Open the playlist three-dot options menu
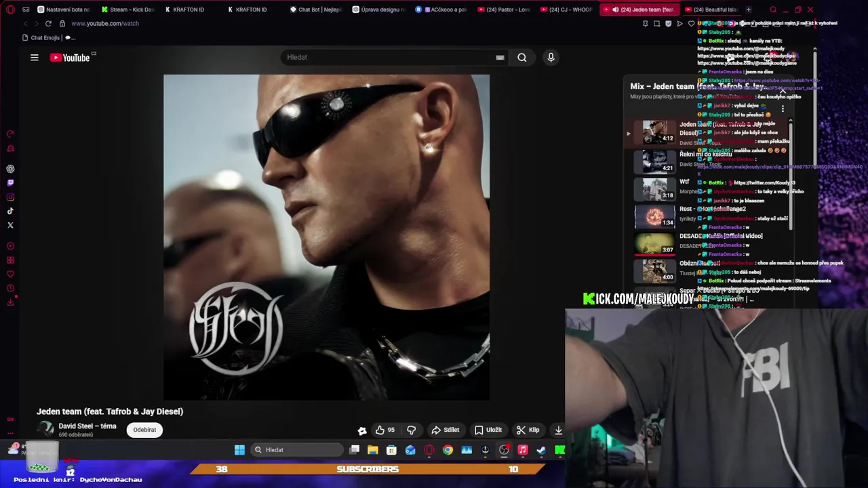This screenshot has width=868, height=488. (x=783, y=108)
